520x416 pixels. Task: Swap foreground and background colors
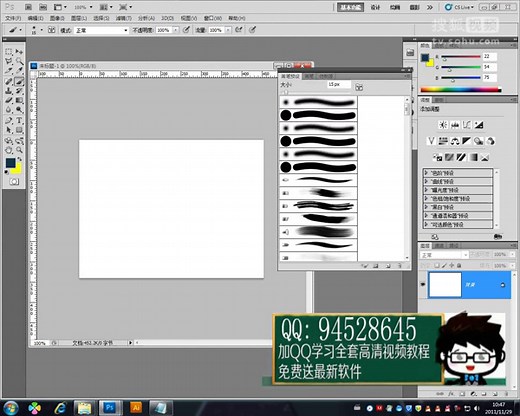point(19,159)
